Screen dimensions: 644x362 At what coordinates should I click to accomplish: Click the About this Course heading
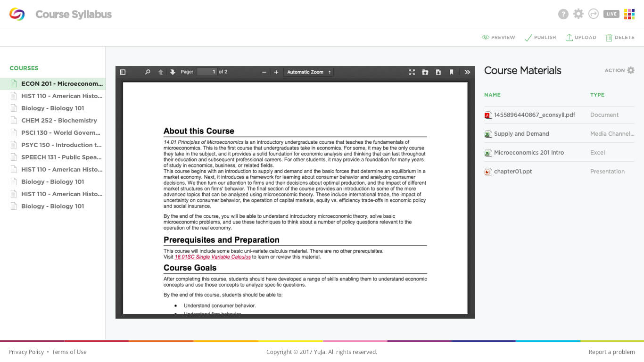199,131
